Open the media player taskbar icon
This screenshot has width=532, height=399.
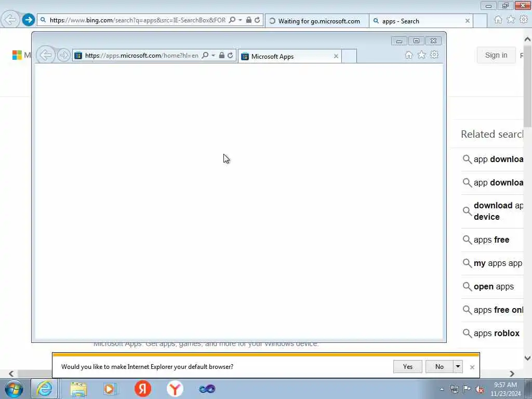point(110,389)
